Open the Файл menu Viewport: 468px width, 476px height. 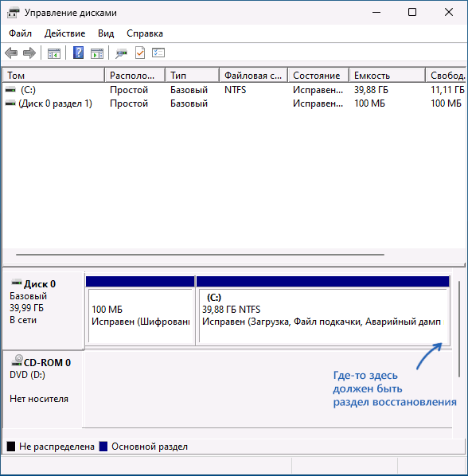20,33
